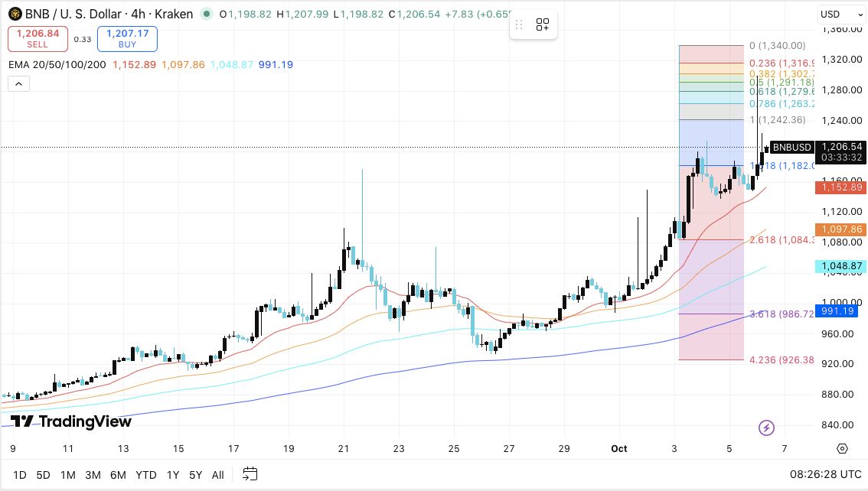Click the purple lightning bolt icon
868x491 pixels.
click(x=766, y=428)
